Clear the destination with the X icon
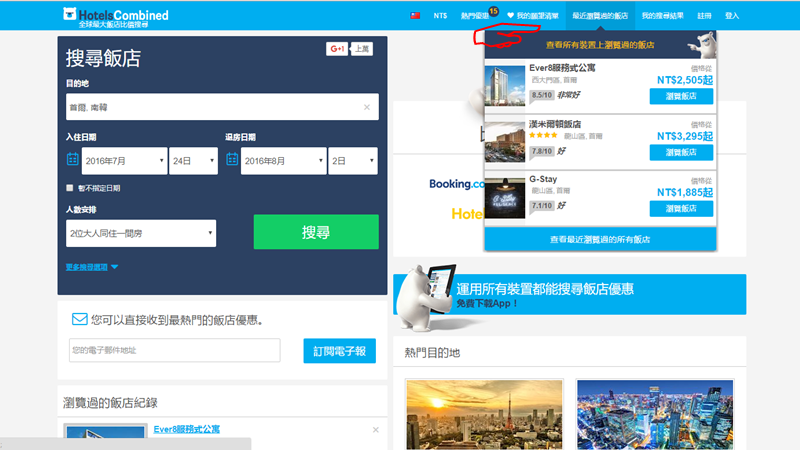 [367, 107]
